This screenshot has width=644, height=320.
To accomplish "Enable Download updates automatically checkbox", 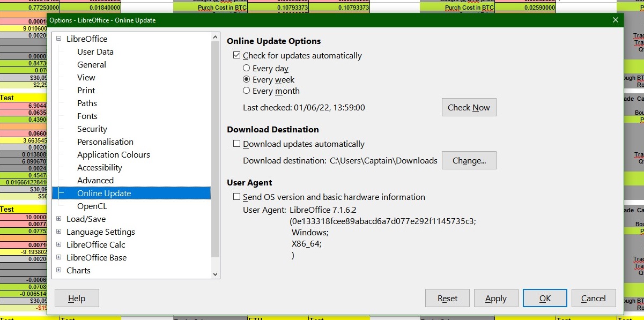I will (236, 144).
